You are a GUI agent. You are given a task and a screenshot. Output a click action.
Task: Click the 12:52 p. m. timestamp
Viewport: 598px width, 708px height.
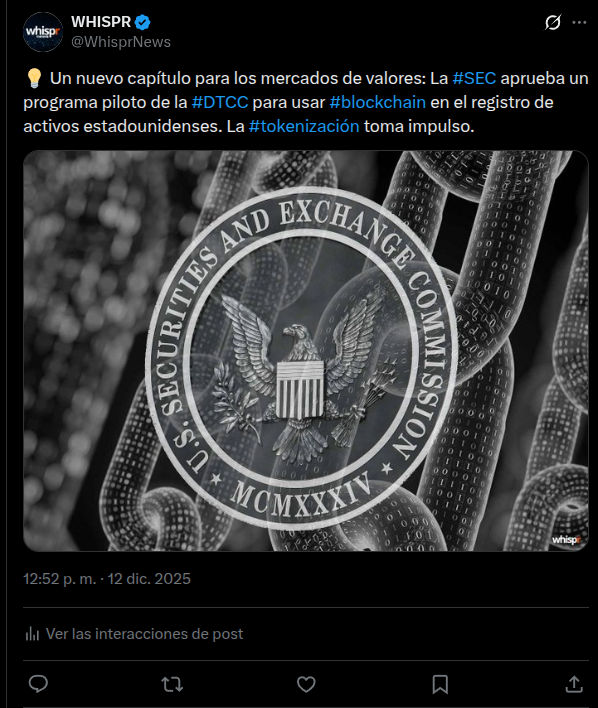click(60, 579)
